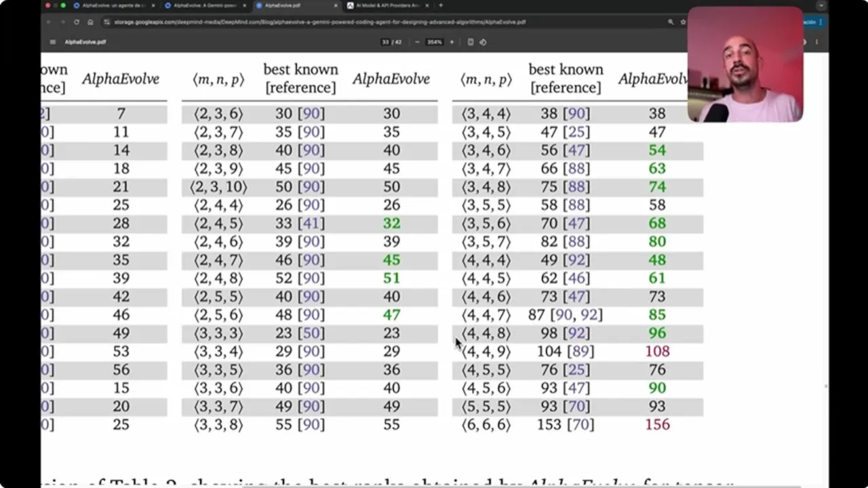The height and width of the screenshot is (488, 868).
Task: Click the zoom in plus button
Action: (452, 42)
